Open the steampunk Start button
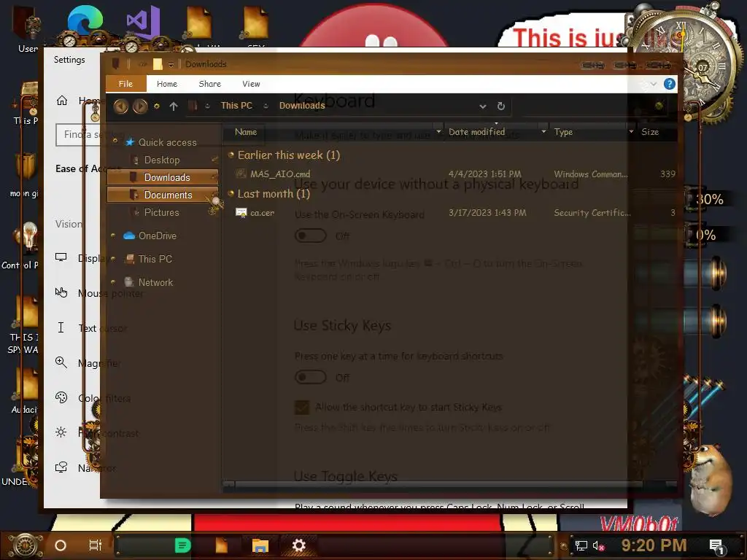 point(26,545)
